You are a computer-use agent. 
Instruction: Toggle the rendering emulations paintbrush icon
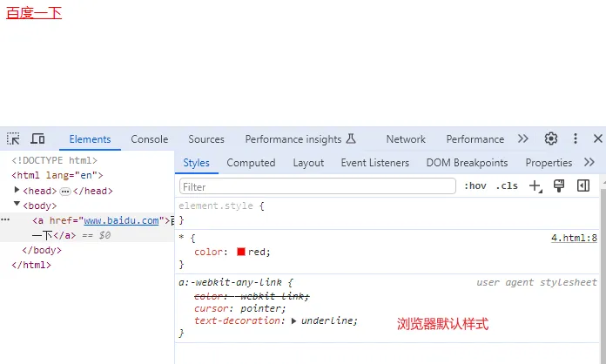tap(560, 185)
